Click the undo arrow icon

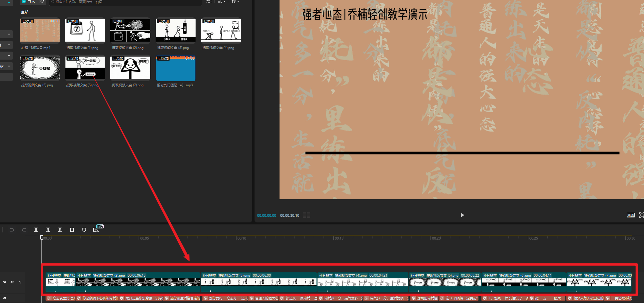[12, 230]
